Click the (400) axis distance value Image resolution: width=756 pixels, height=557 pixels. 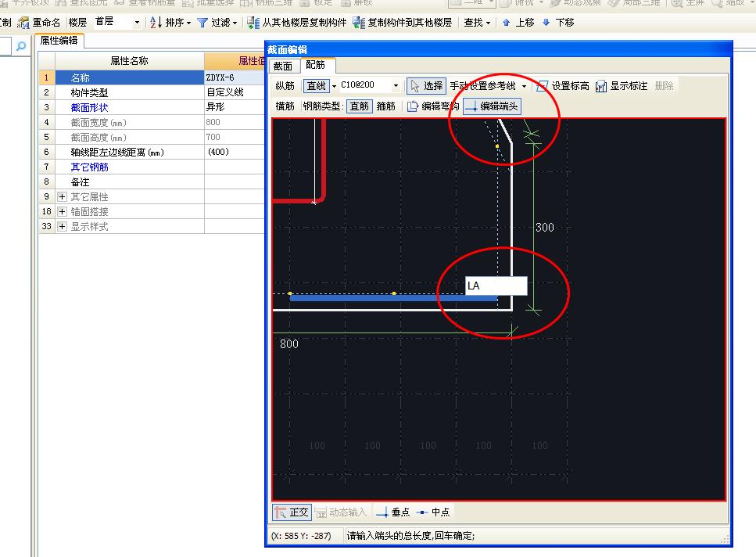pos(235,152)
